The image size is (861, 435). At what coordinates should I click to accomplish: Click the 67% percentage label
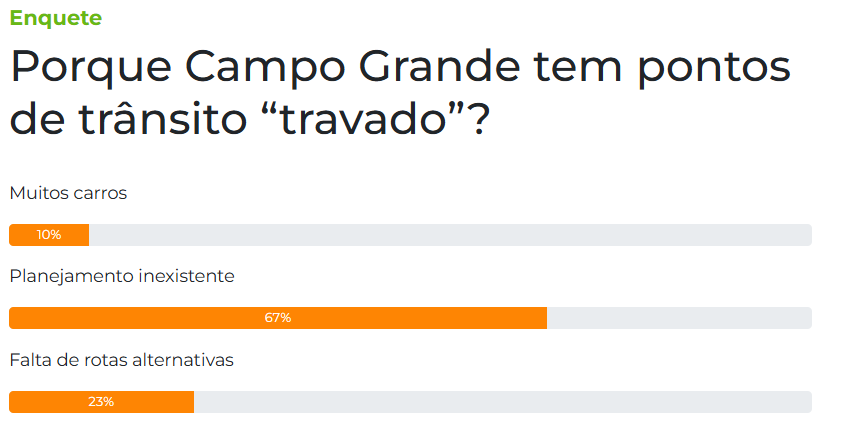click(278, 318)
